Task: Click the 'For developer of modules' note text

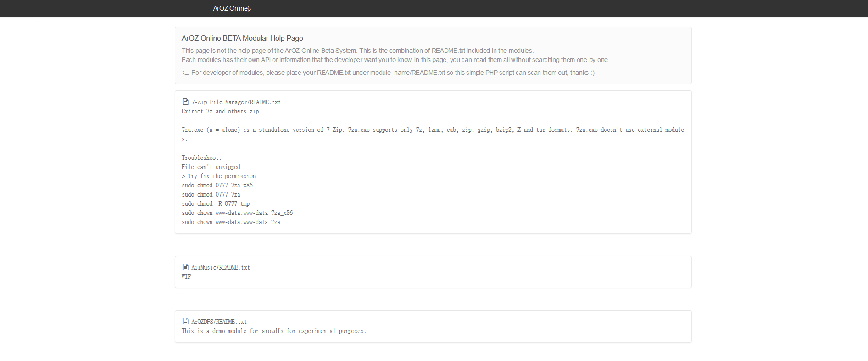Action: coord(393,73)
